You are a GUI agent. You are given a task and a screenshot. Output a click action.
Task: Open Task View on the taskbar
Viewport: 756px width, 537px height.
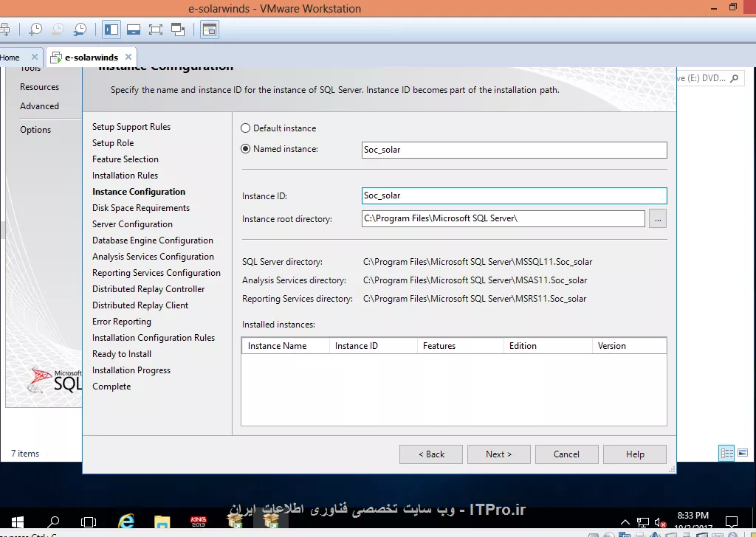click(89, 522)
